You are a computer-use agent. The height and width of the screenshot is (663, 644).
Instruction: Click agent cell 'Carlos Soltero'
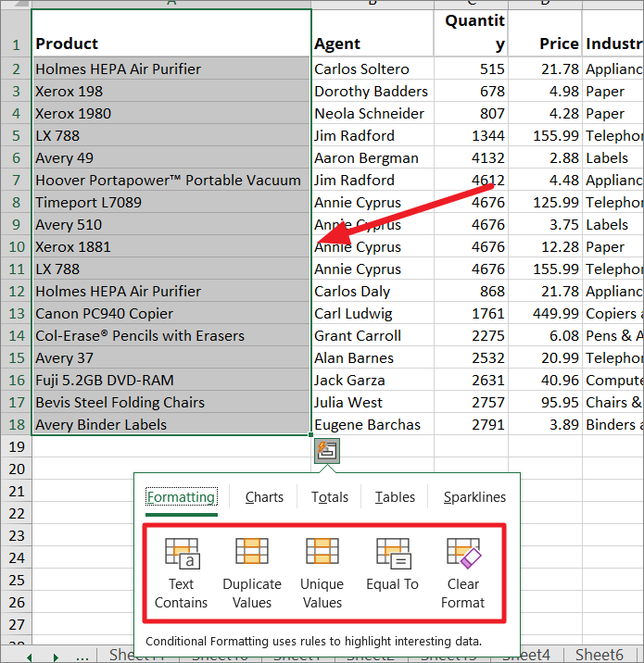[x=373, y=69]
